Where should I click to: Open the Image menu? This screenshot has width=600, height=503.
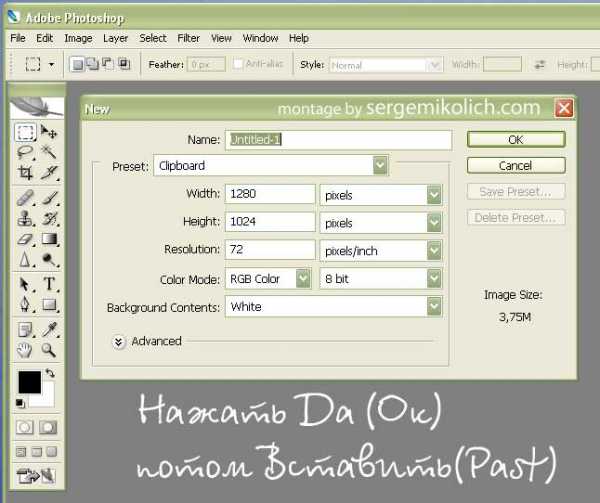78,38
